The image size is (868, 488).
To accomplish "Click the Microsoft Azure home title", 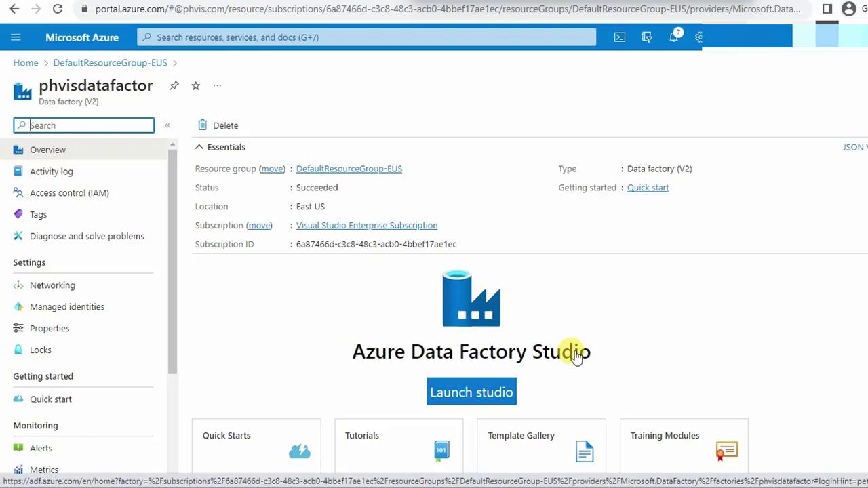I will click(82, 37).
